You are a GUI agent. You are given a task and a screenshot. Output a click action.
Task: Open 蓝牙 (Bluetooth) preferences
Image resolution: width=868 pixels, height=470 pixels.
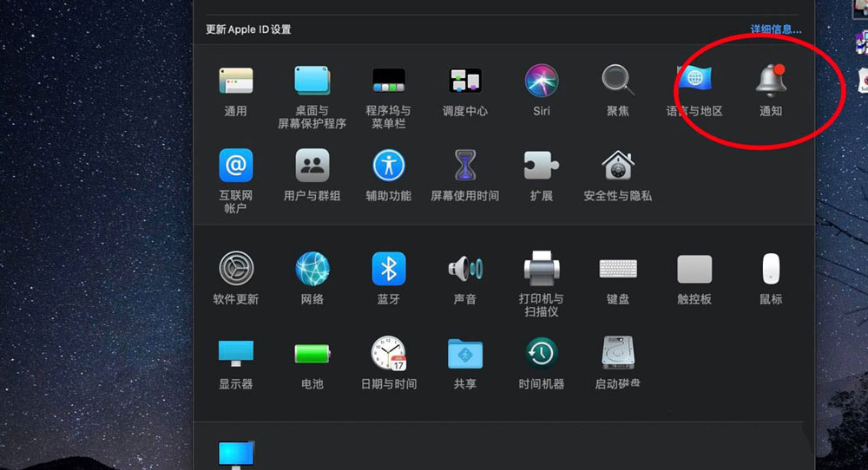coord(389,269)
